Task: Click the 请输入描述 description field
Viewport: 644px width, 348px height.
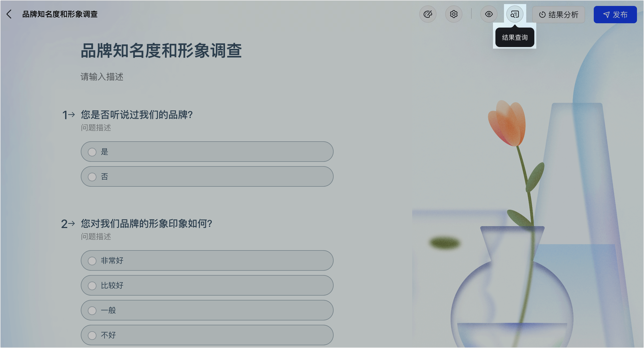Action: click(102, 77)
